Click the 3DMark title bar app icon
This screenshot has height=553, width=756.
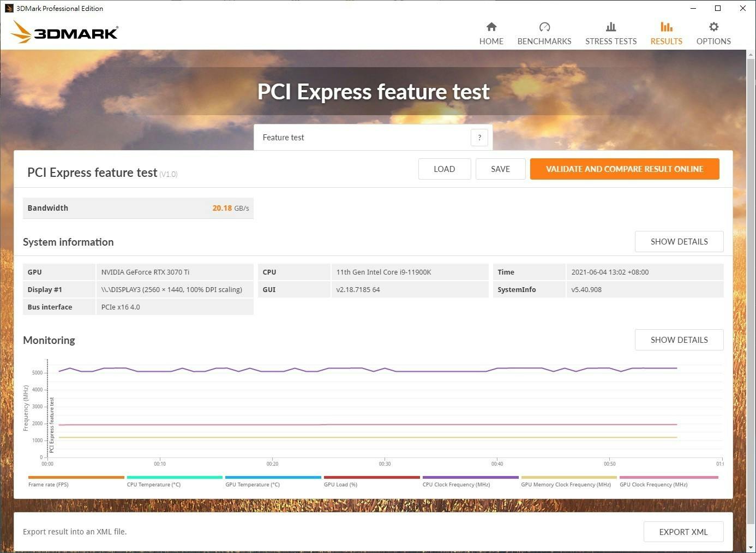click(x=9, y=8)
